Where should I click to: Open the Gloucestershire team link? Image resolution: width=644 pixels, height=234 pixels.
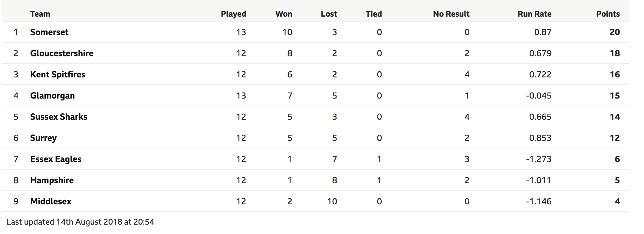[62, 53]
